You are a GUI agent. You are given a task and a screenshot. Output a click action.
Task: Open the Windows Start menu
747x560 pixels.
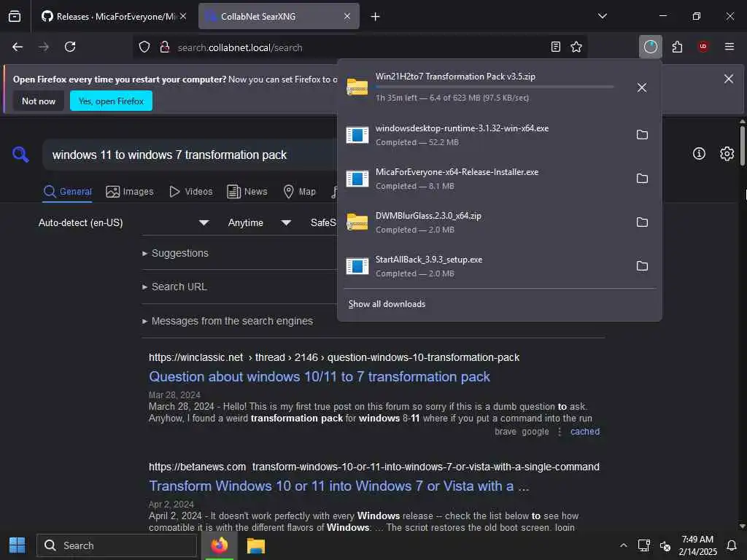click(x=18, y=545)
